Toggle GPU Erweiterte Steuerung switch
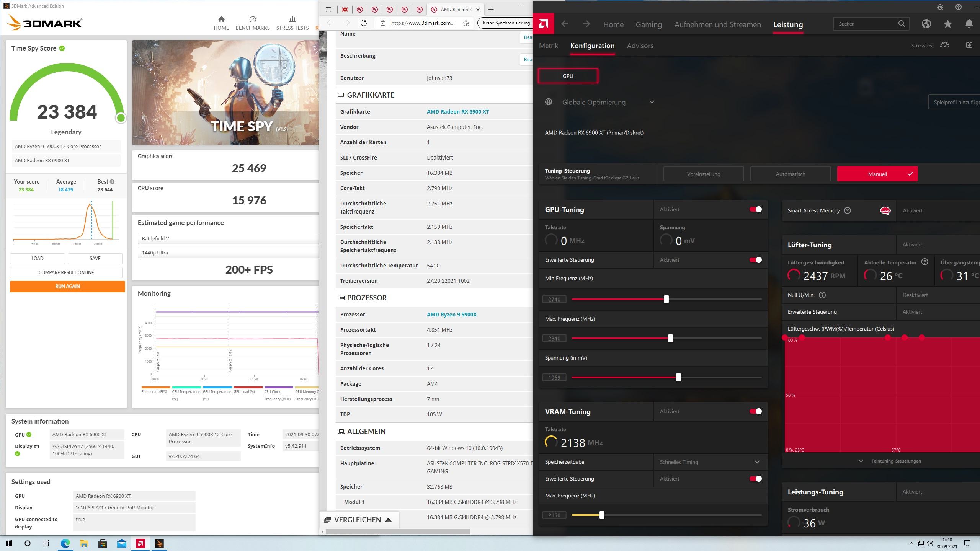 756,260
